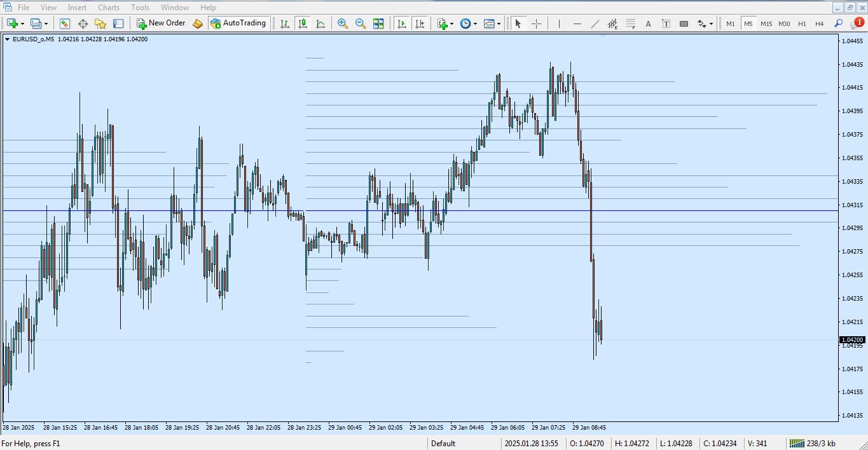Switch timeframe to M1
This screenshot has height=450, width=868.
731,24
